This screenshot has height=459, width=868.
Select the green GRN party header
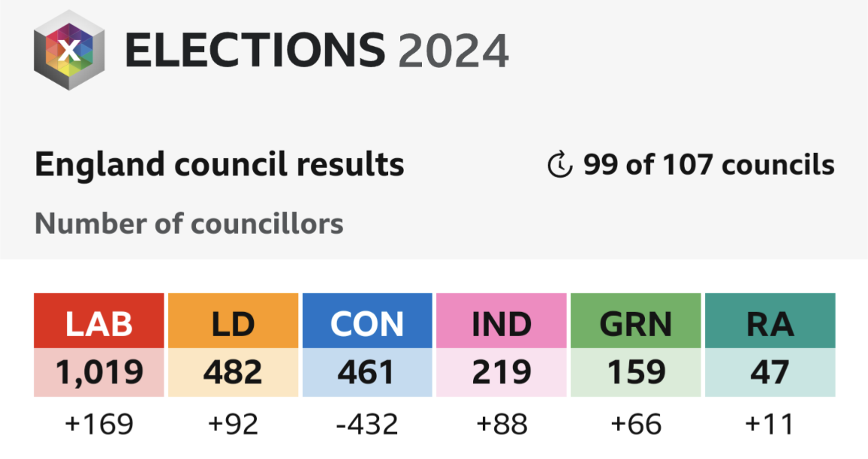635,321
